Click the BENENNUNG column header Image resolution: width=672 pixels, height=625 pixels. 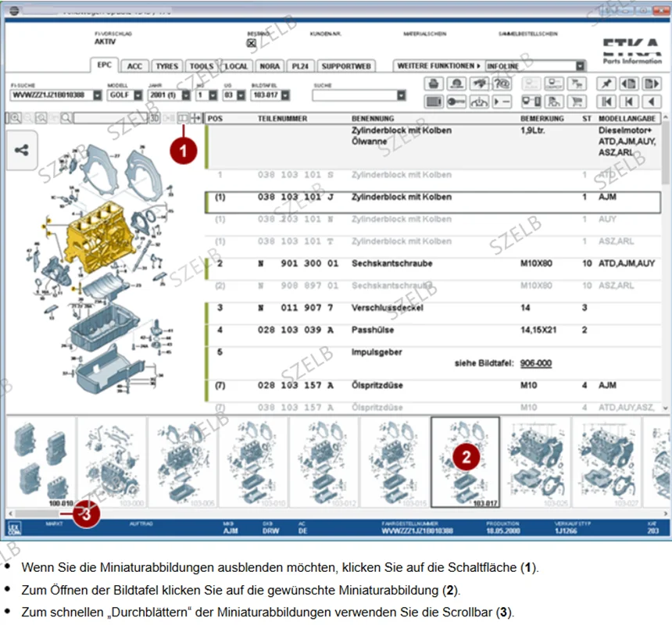tap(373, 118)
